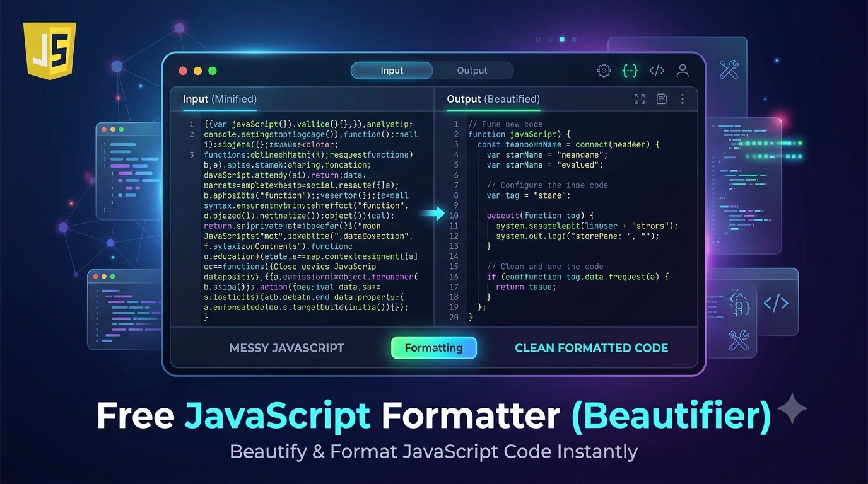Switch to the Input tab
868x484 pixels.
pyautogui.click(x=392, y=71)
